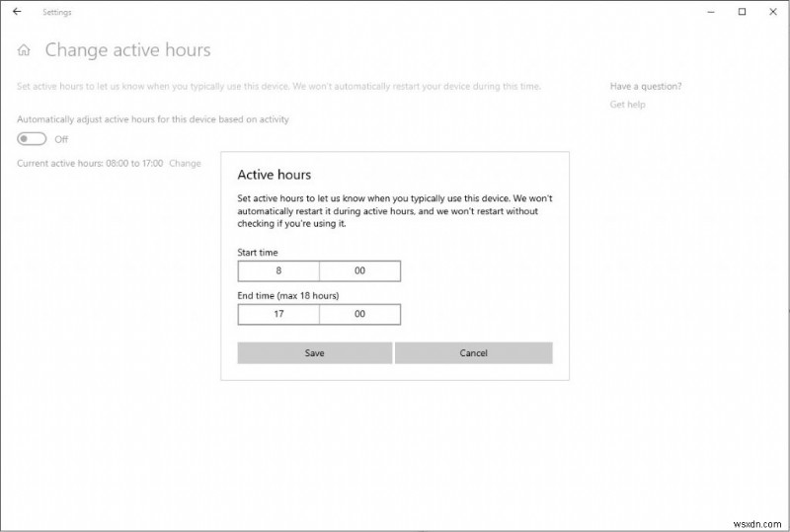Maximize the Settings window
The height and width of the screenshot is (532, 790).
click(x=742, y=12)
